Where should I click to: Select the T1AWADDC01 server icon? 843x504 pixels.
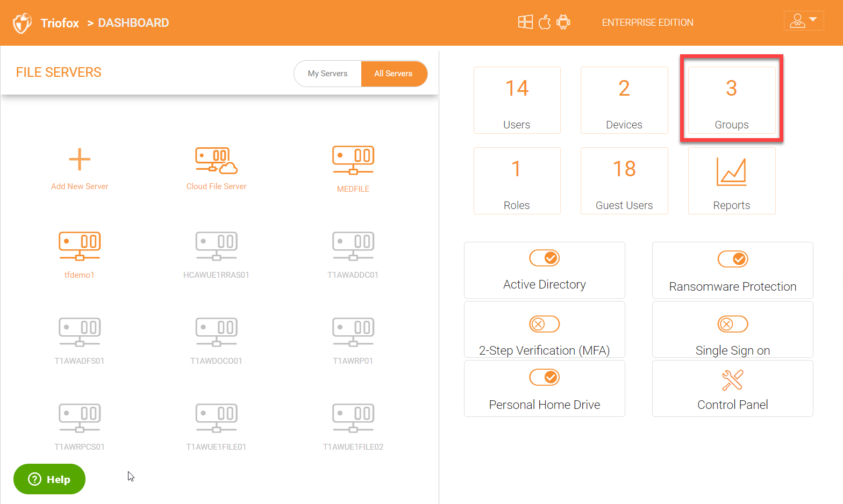tap(353, 246)
